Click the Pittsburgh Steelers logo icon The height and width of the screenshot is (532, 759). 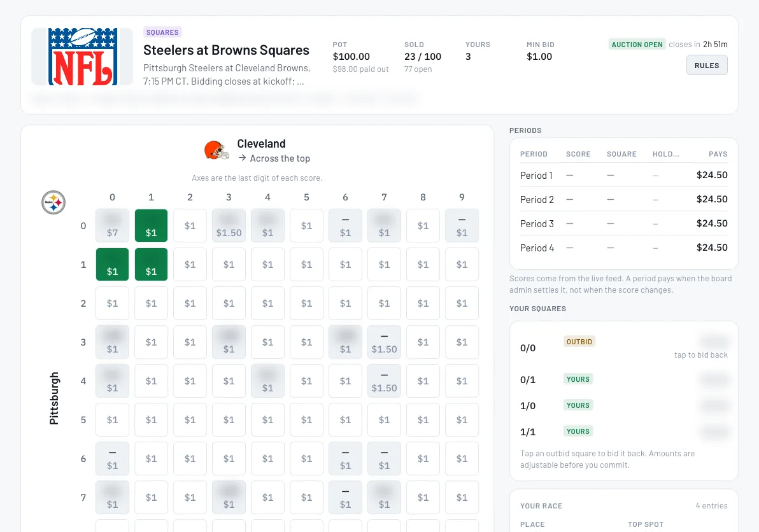click(x=53, y=202)
